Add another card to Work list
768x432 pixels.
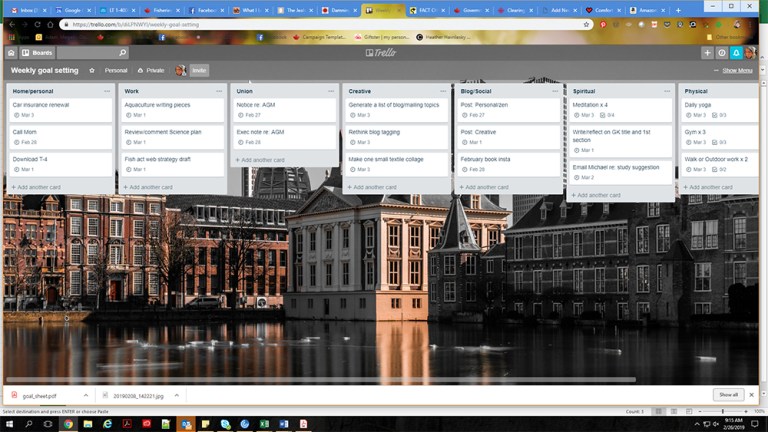[148, 187]
